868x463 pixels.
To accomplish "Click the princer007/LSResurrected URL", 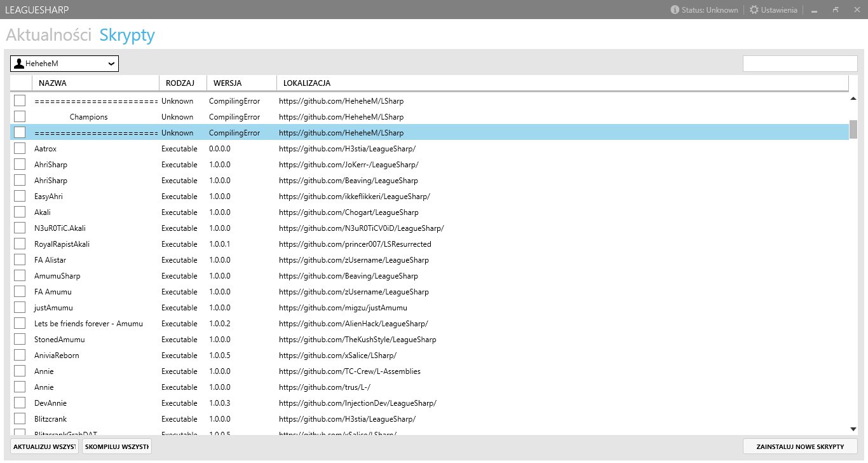I will (355, 244).
